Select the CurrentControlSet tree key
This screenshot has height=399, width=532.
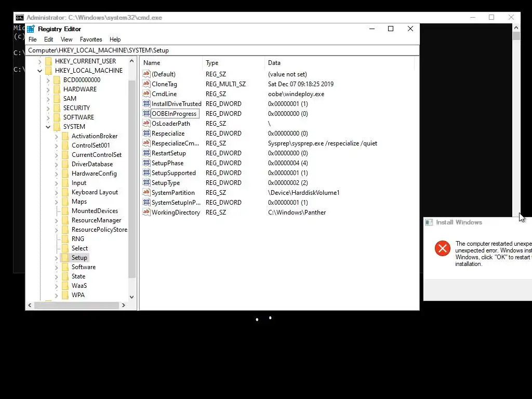tap(96, 155)
